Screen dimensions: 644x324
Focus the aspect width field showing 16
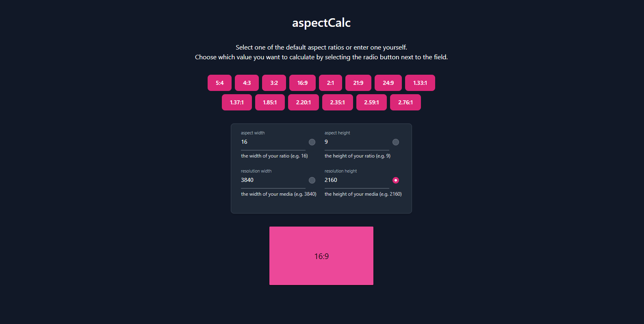pyautogui.click(x=273, y=142)
